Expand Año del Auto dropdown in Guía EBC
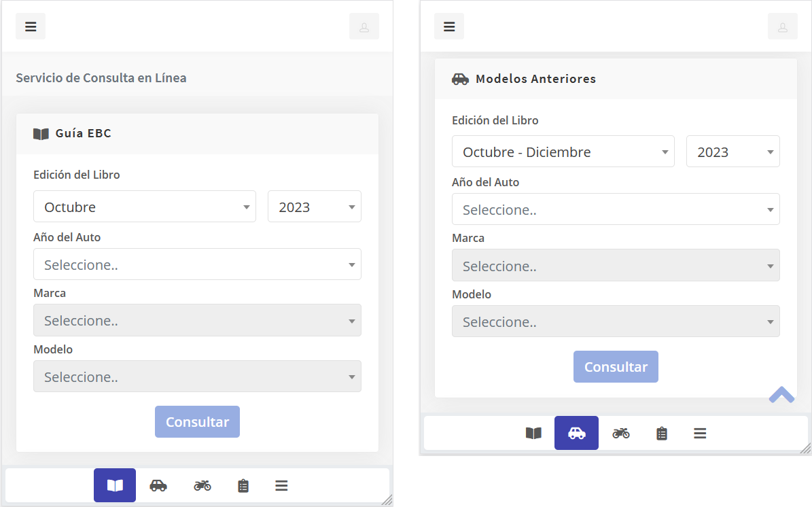This screenshot has height=507, width=812. [197, 264]
